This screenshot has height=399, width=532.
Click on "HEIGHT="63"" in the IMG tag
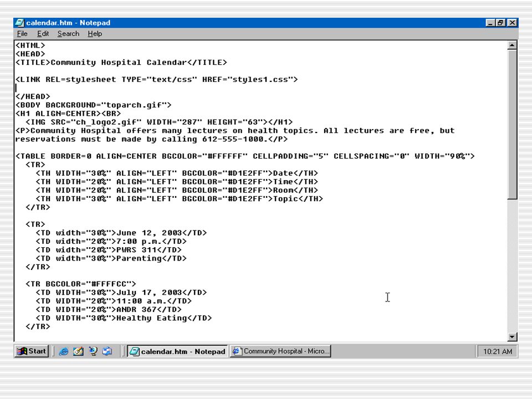tap(235, 122)
